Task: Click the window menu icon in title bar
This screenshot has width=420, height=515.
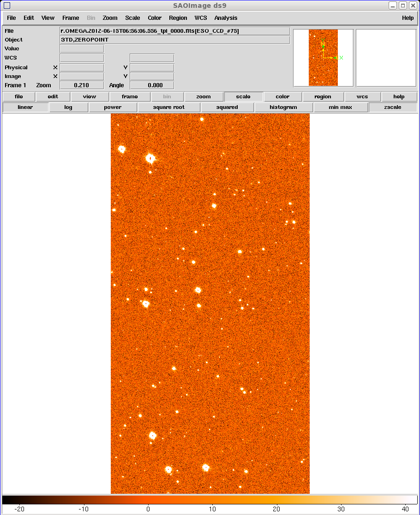Action: click(x=6, y=6)
